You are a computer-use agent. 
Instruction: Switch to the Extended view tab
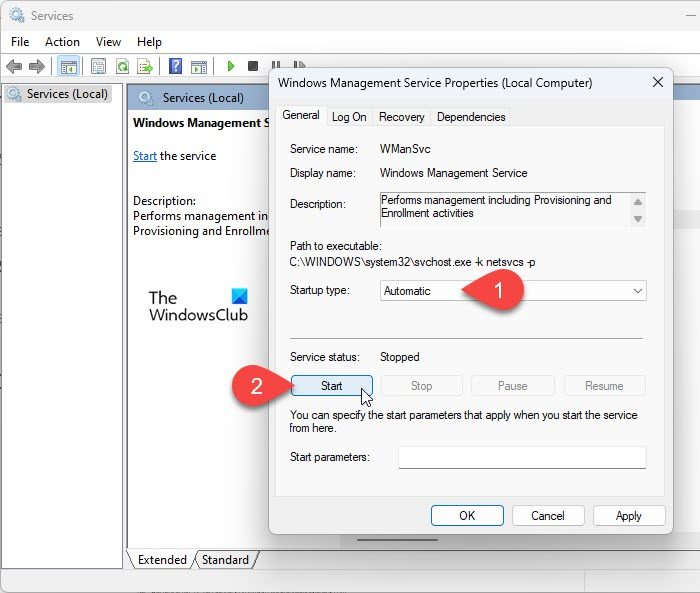[162, 560]
